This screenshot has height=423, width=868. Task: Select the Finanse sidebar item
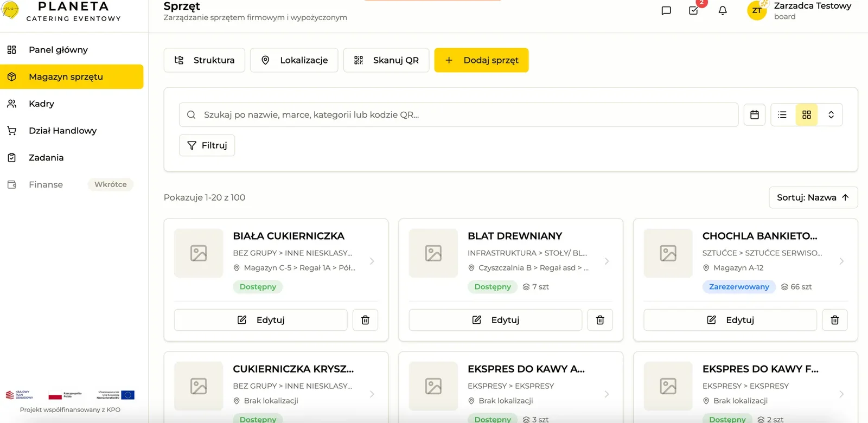coord(72,184)
